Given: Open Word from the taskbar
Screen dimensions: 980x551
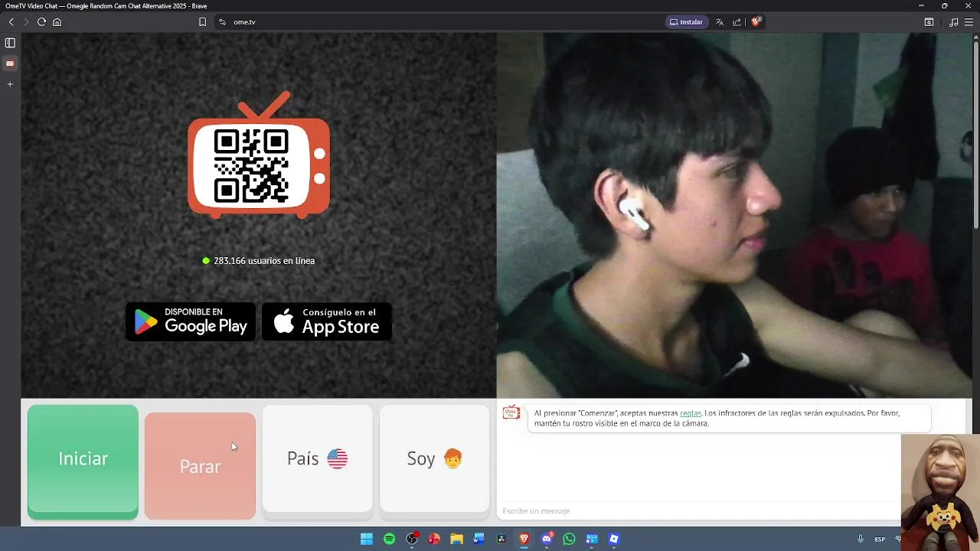Looking at the screenshot, I should tap(479, 539).
